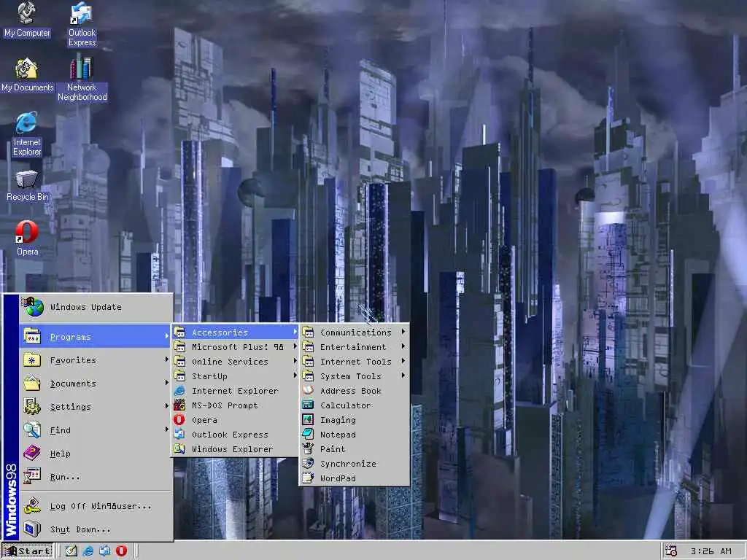The height and width of the screenshot is (560, 747).
Task: Select the Opera desktop shortcut icon
Action: click(x=27, y=238)
